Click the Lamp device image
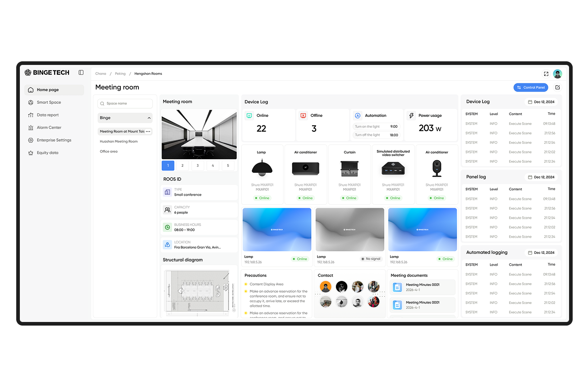This screenshot has width=588, height=386. [262, 169]
